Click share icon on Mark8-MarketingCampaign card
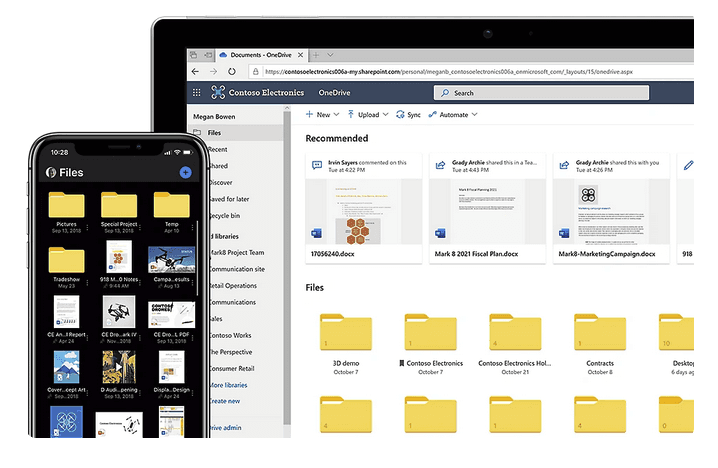Viewport: 718px width, 468px height. [x=565, y=165]
